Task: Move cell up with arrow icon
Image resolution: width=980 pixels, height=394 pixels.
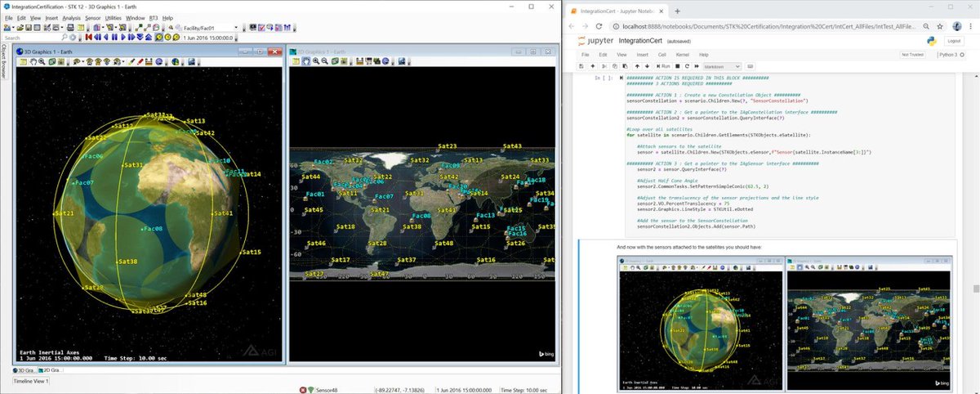Action: [x=637, y=66]
